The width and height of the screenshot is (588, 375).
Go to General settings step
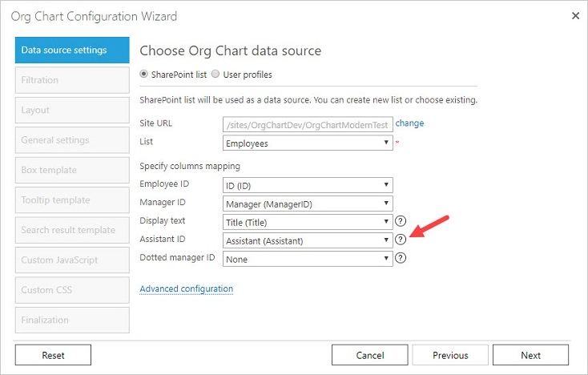coord(72,140)
